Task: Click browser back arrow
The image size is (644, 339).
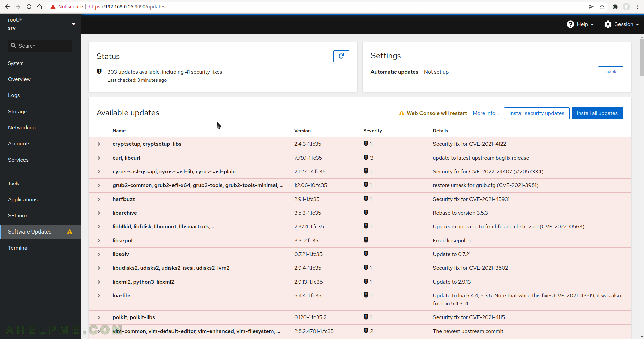Action: pos(7,7)
